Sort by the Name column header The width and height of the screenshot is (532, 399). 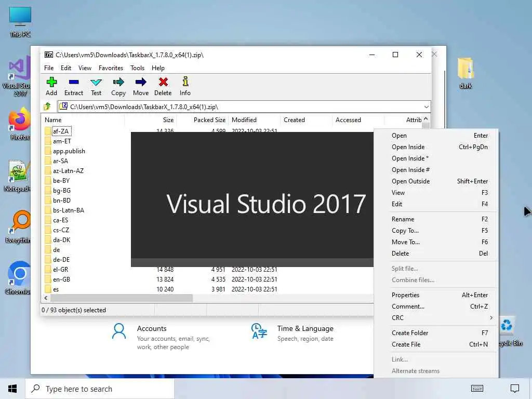point(83,120)
